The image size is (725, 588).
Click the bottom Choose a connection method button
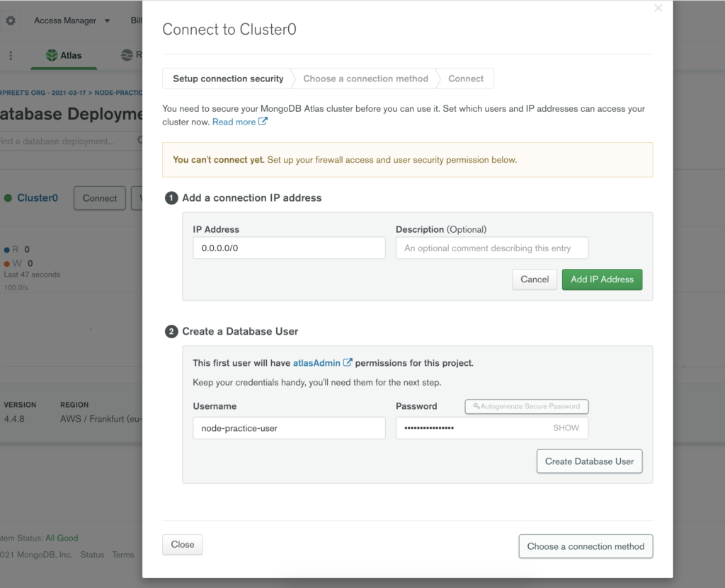(586, 546)
